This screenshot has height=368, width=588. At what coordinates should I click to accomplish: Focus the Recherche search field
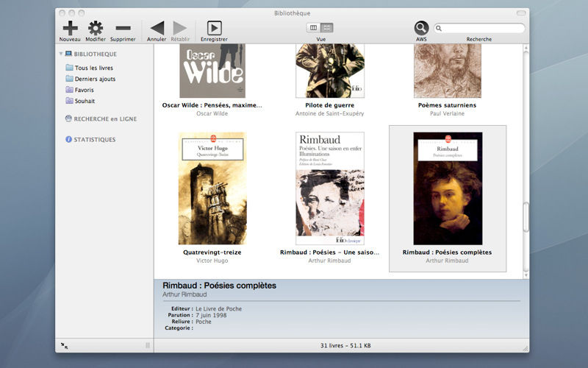479,28
